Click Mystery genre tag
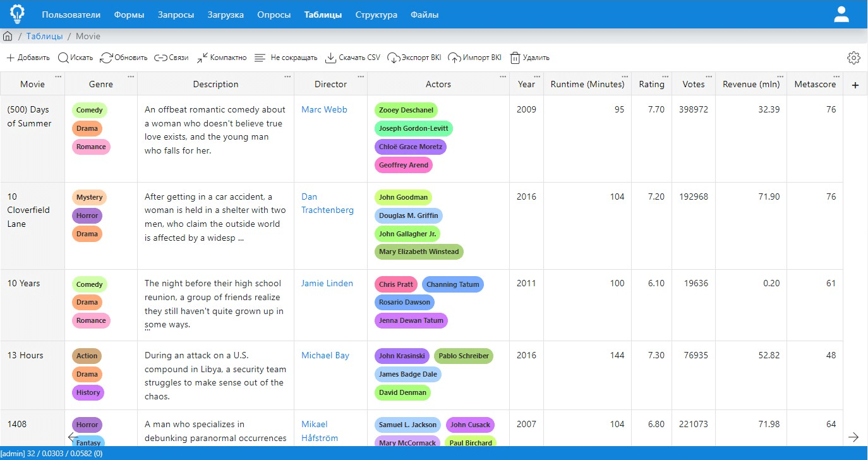868x460 pixels. (89, 197)
